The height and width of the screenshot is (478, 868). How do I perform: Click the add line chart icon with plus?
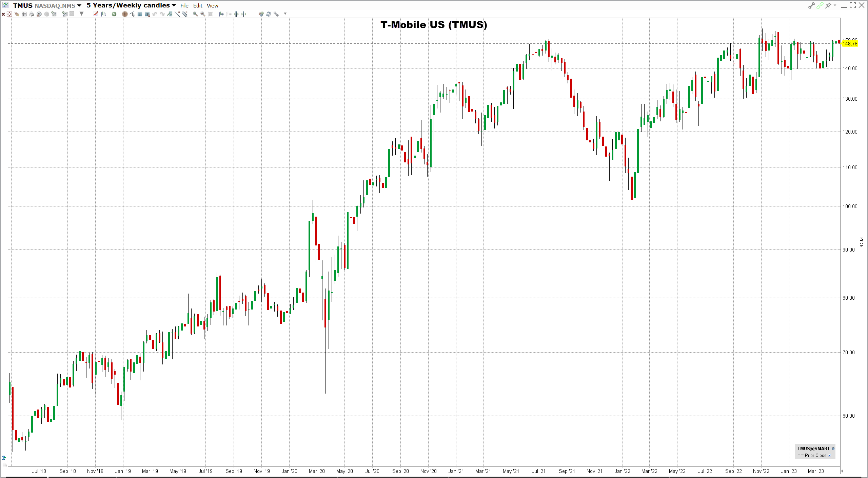pyautogui.click(x=65, y=14)
